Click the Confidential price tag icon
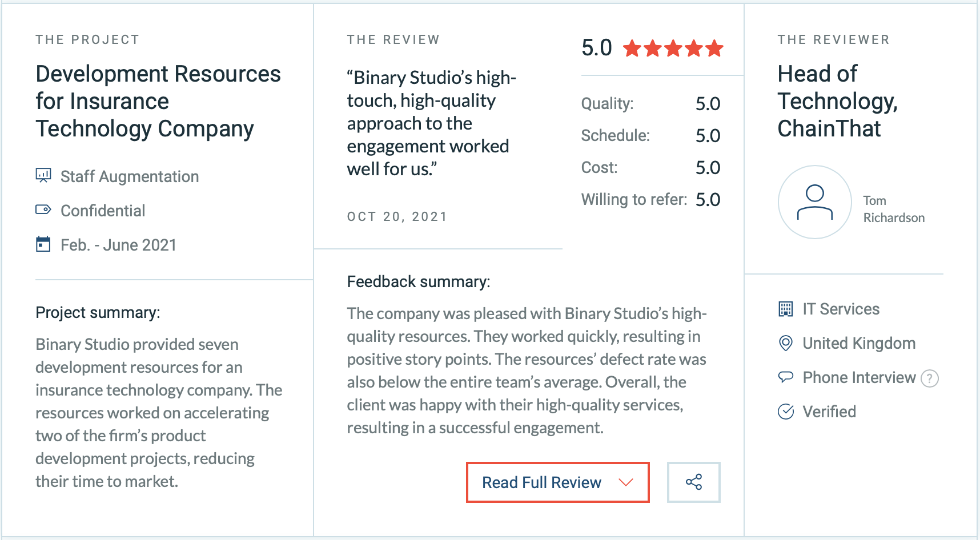 tap(43, 209)
